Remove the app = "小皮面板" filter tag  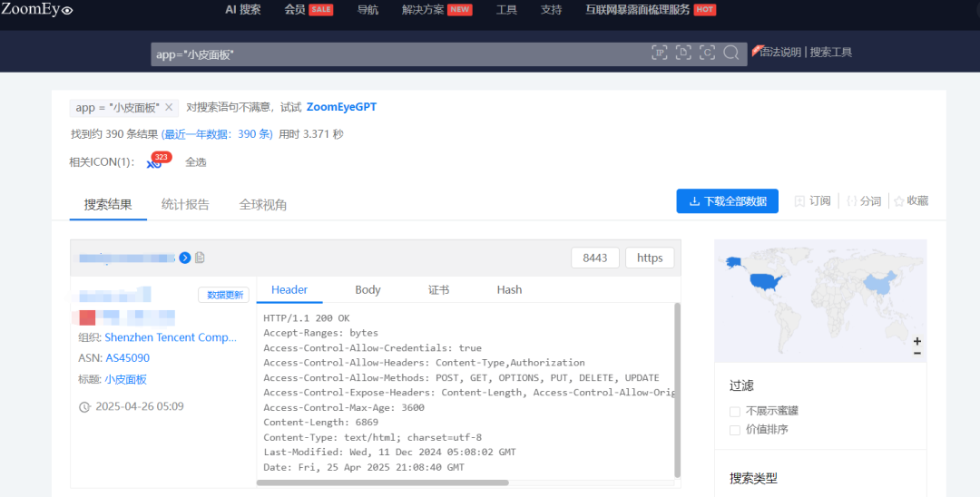[169, 107]
